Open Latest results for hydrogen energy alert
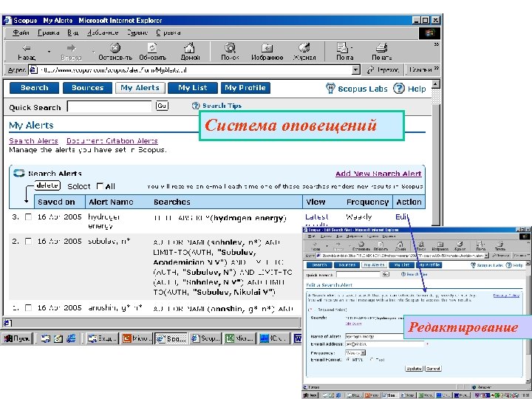Image resolution: width=532 pixels, height=399 pixels. (316, 220)
